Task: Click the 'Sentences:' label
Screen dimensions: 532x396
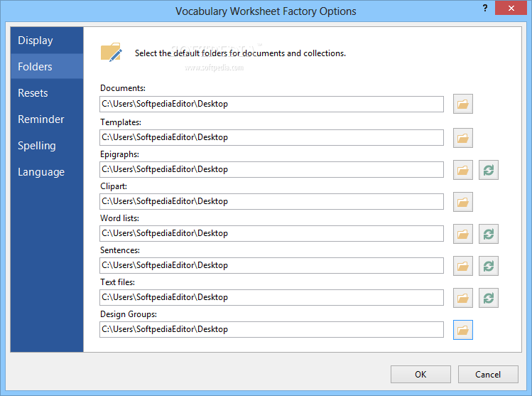Action: [120, 250]
